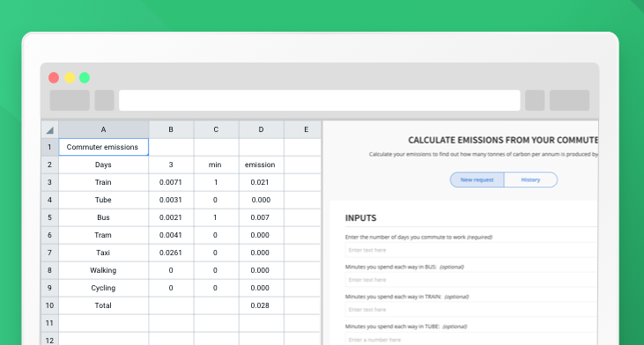Select column C header
The height and width of the screenshot is (345, 644).
[216, 129]
